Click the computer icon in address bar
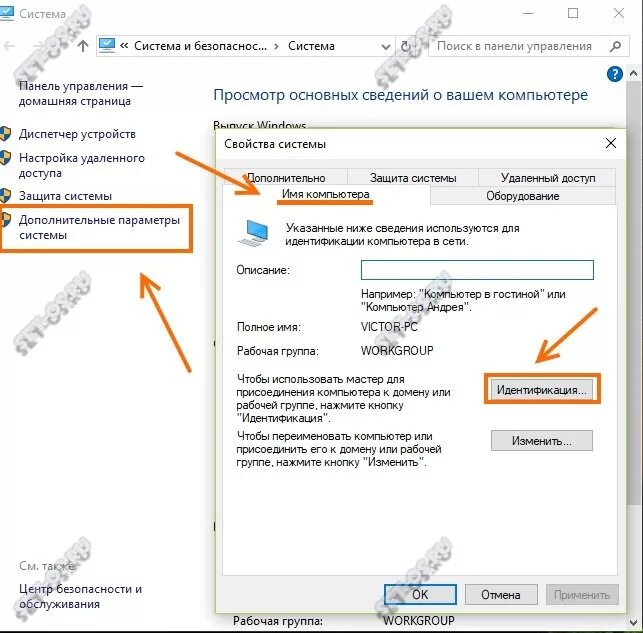This screenshot has width=643, height=633. [107, 46]
